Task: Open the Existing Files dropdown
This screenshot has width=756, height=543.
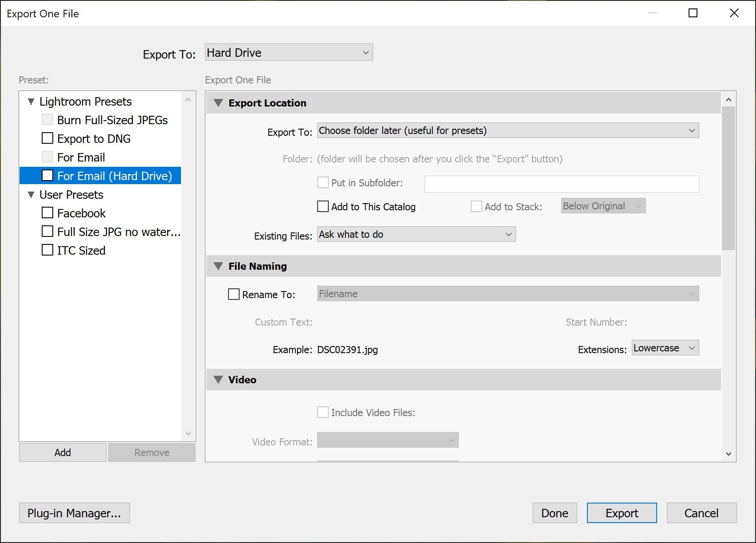Action: (x=416, y=234)
